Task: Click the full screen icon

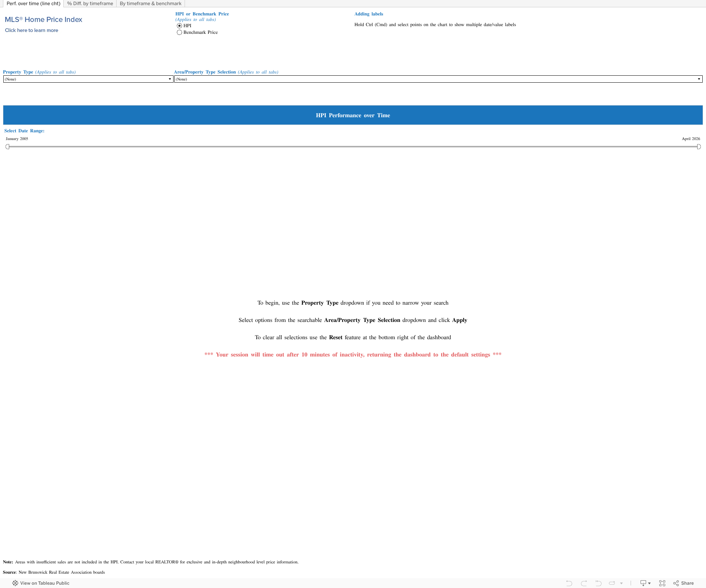Action: pyautogui.click(x=662, y=583)
